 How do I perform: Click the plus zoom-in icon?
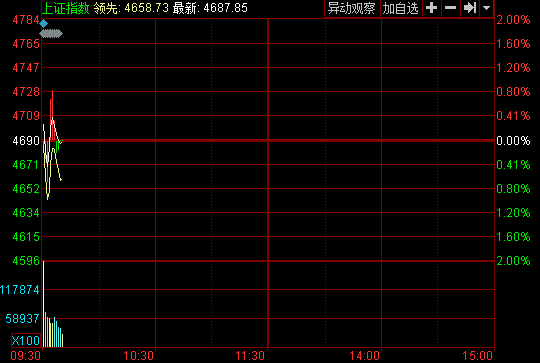(432, 8)
